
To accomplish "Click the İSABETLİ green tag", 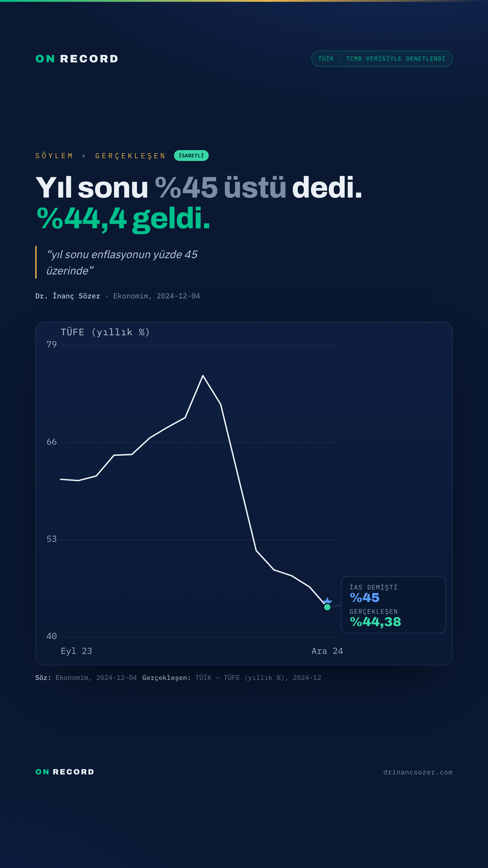I will pos(191,155).
